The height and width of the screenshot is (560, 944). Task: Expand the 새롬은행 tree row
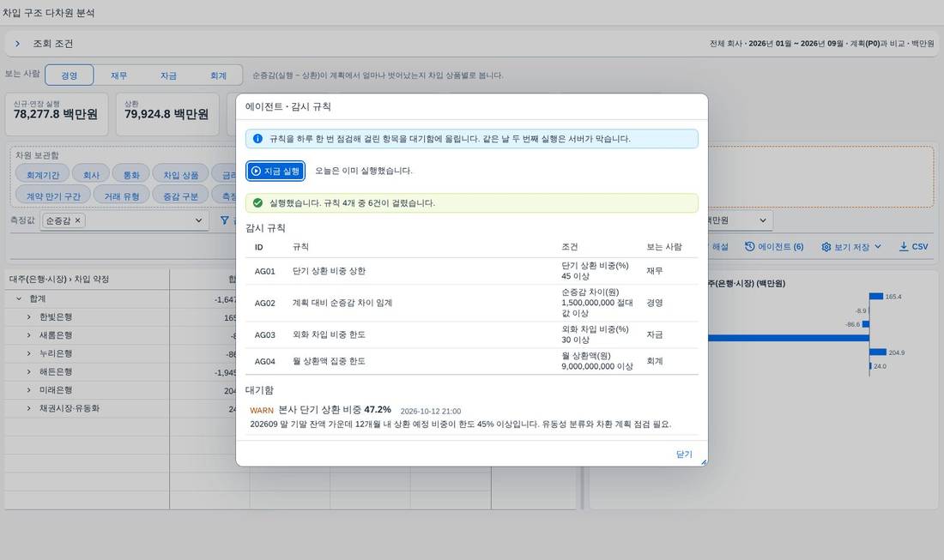coord(28,335)
